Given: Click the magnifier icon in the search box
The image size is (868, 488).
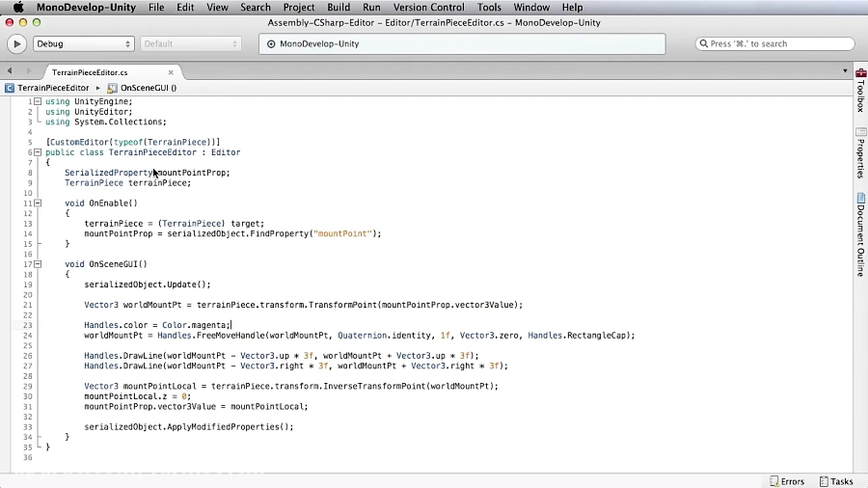Looking at the screenshot, I should 704,43.
